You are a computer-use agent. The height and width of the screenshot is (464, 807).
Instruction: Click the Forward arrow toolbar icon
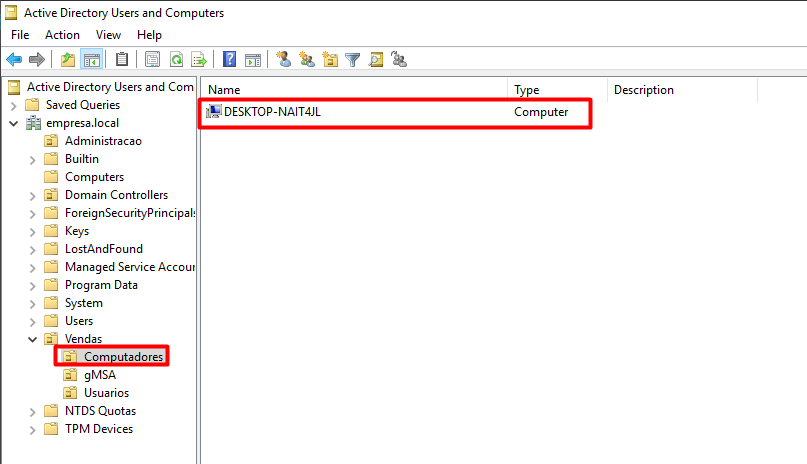point(37,60)
